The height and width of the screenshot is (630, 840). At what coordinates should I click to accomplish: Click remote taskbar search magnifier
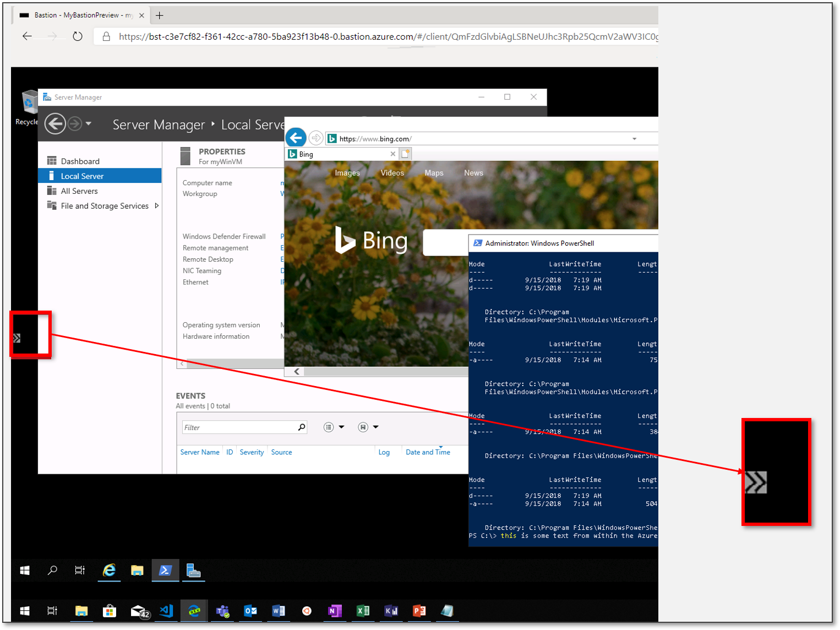tap(52, 571)
